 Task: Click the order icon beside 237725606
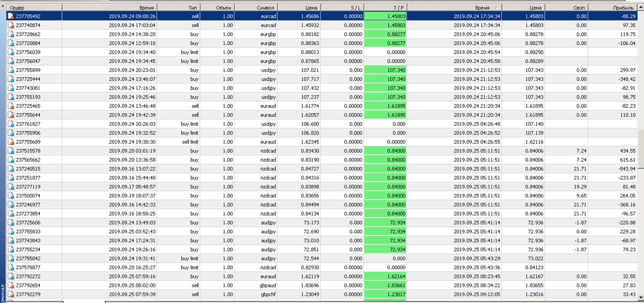pos(11,223)
